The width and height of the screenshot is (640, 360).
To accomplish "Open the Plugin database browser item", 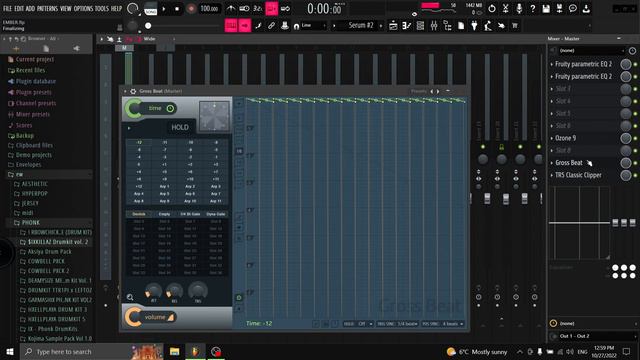I will point(36,81).
